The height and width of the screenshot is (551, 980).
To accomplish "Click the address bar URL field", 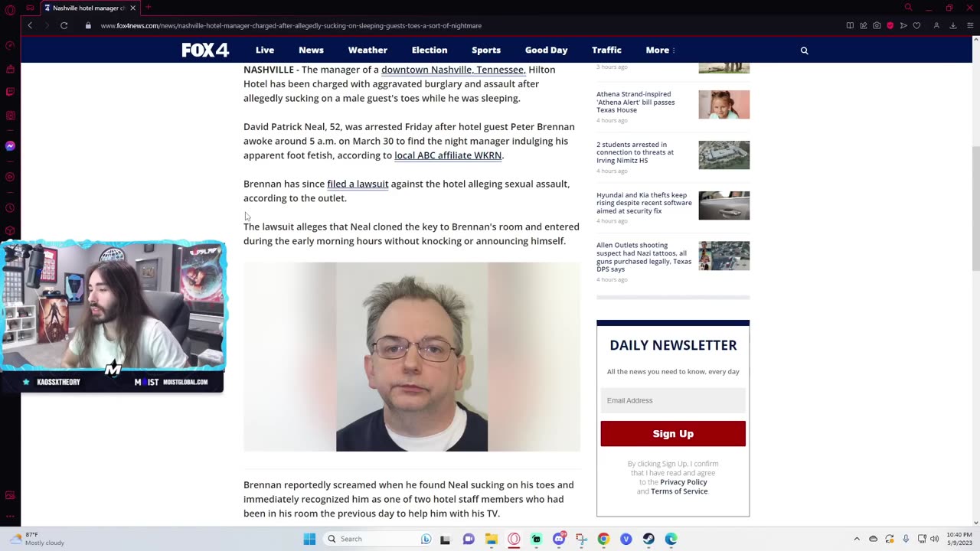I will tap(459, 25).
